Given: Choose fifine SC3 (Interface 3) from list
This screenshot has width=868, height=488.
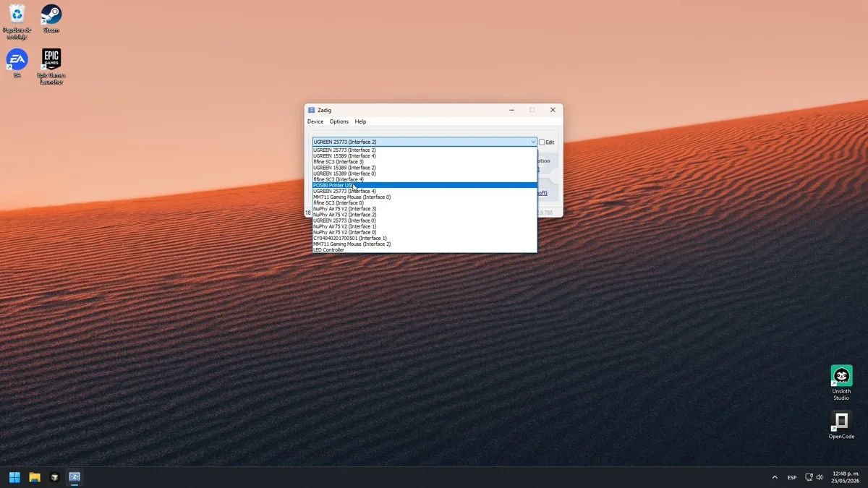Looking at the screenshot, I should click(x=425, y=161).
